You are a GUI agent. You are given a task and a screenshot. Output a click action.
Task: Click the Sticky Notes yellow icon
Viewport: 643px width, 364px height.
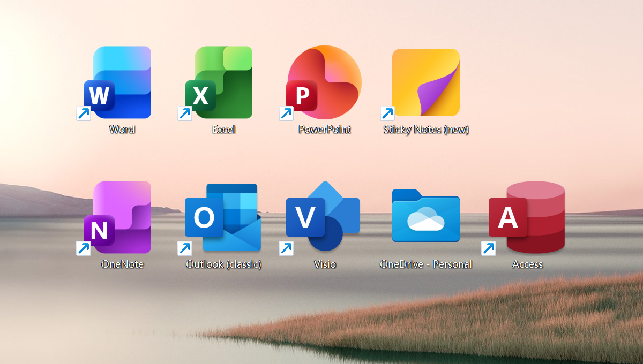pos(425,82)
